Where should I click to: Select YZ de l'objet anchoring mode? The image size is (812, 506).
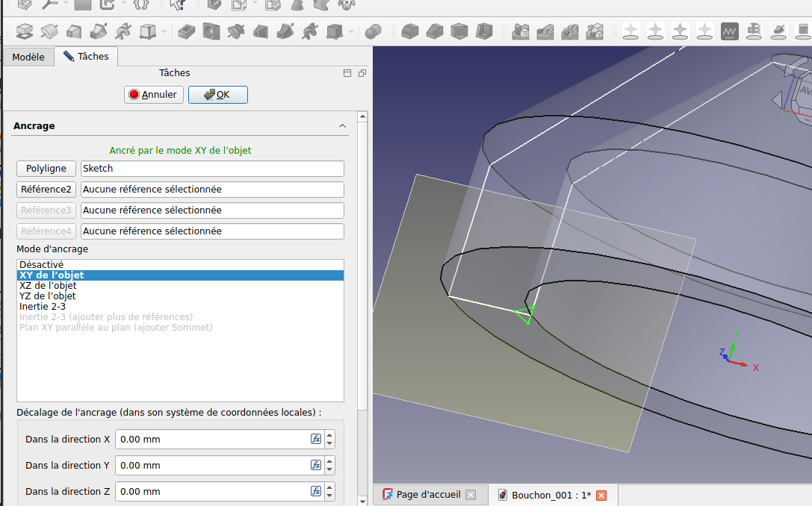coord(180,296)
